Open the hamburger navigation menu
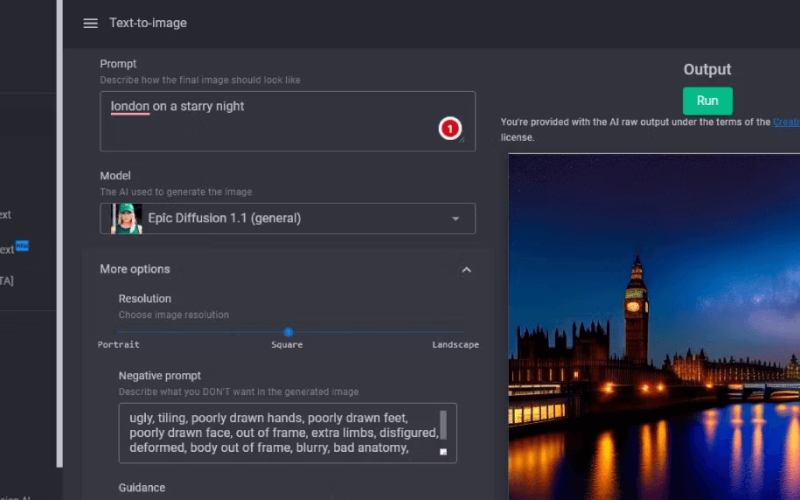This screenshot has width=800, height=500. pyautogui.click(x=90, y=23)
